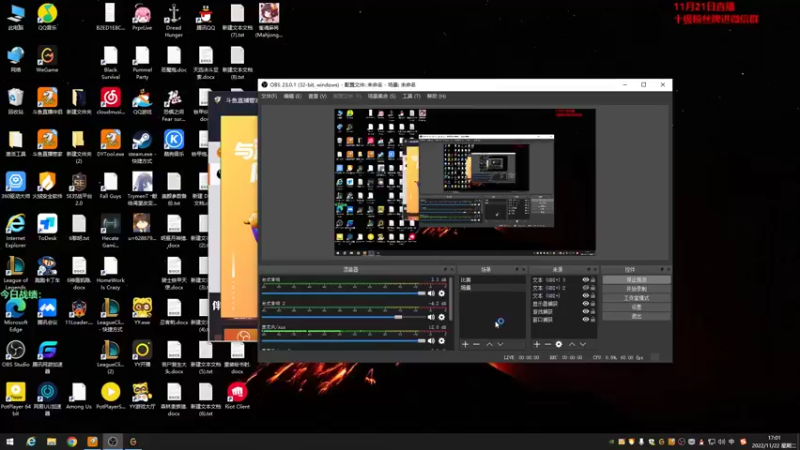800x450 pixels.
Task: Toggle visibility eye for 文本 (GDI+) 2
Action: point(585,288)
